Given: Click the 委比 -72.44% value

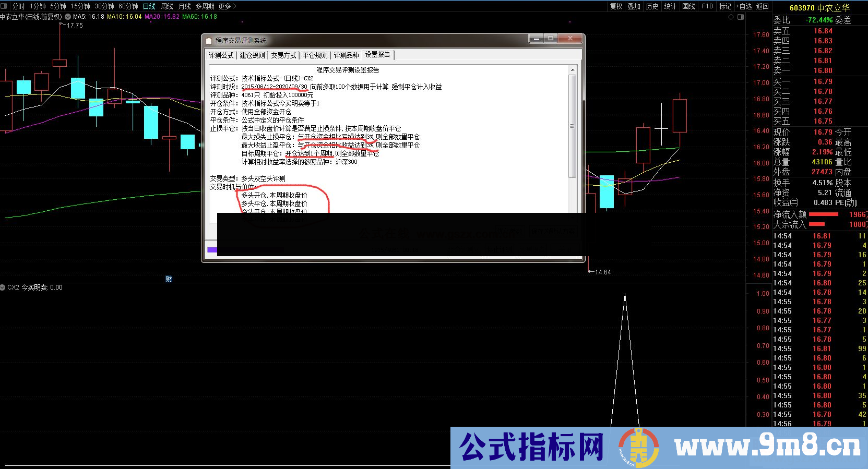Looking at the screenshot, I should pyautogui.click(x=819, y=20).
